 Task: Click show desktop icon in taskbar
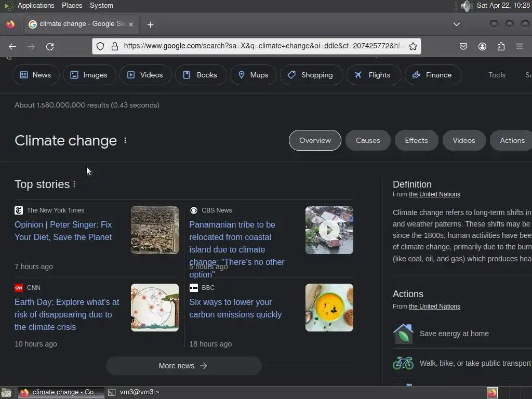6,393
